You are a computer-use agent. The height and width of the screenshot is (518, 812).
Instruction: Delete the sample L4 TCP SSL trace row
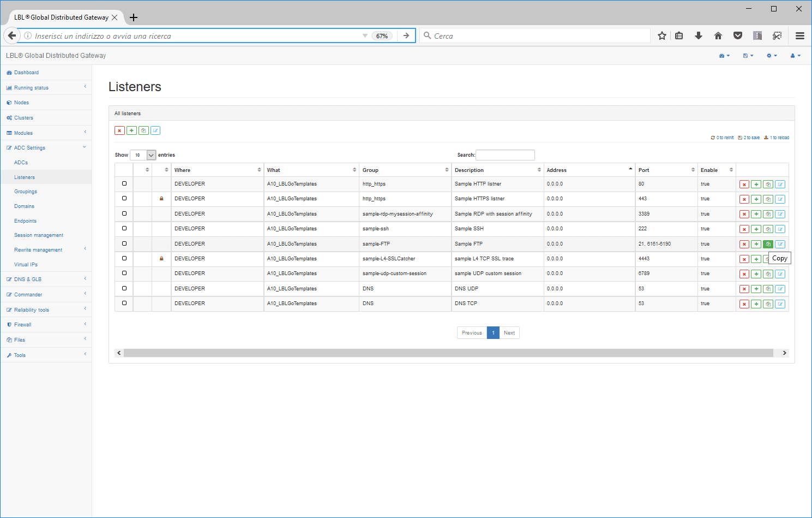click(744, 259)
